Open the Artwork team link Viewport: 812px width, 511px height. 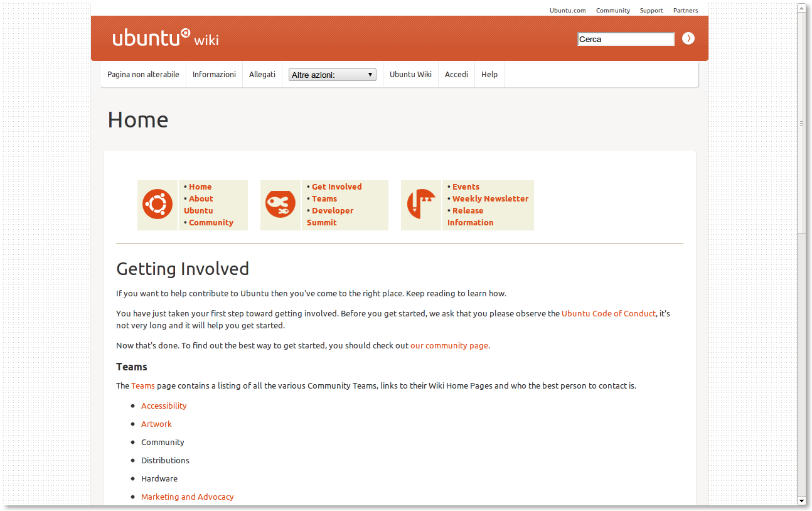point(156,424)
